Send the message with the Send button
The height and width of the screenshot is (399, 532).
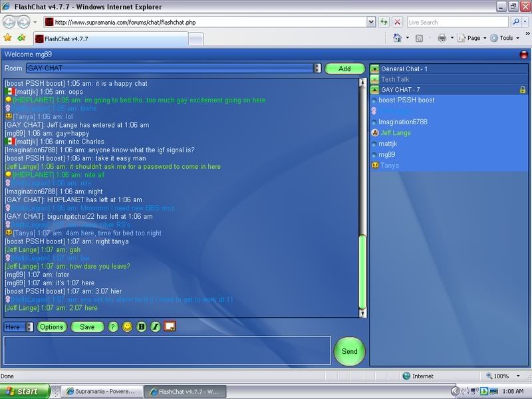coord(350,351)
